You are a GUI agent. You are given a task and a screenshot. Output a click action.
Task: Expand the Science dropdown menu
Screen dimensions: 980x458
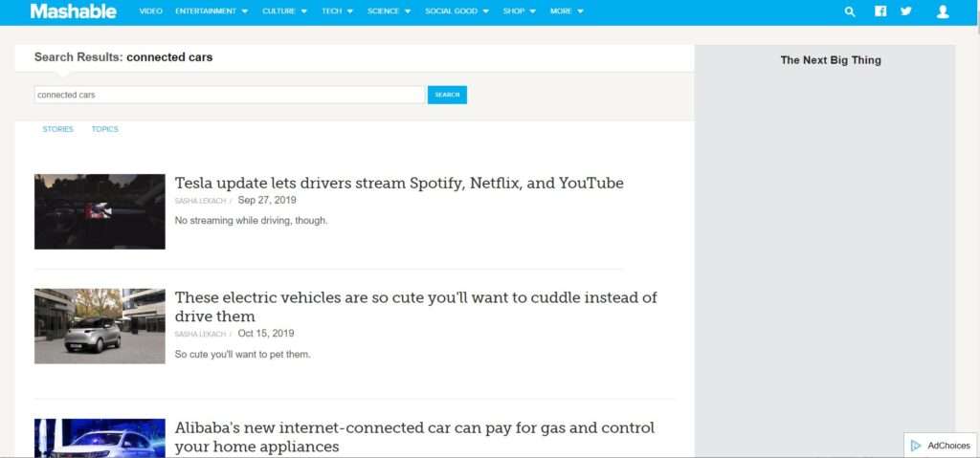[x=389, y=11]
